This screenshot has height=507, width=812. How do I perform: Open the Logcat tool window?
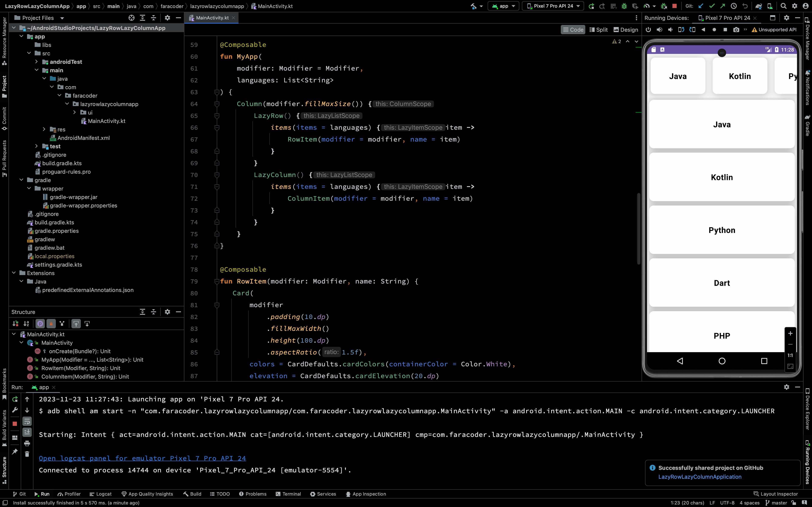[100, 494]
